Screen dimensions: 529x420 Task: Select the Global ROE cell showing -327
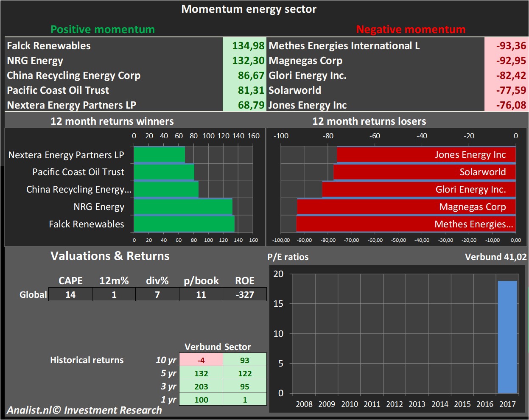pyautogui.click(x=245, y=294)
